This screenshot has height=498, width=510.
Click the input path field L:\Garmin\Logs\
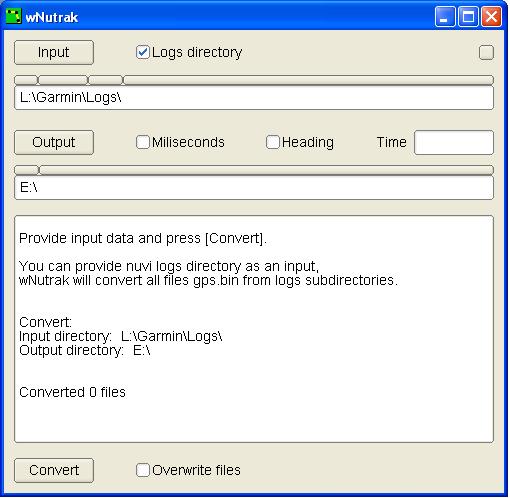click(254, 98)
